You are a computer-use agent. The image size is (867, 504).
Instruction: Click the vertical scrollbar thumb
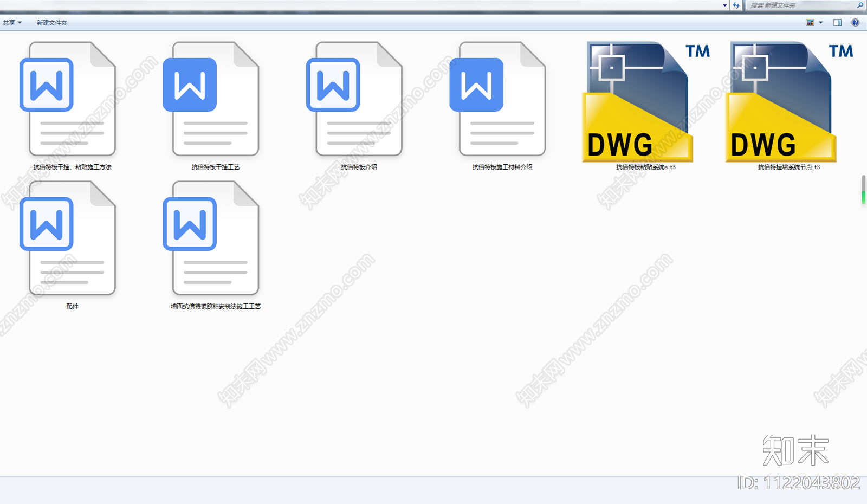coord(864,190)
